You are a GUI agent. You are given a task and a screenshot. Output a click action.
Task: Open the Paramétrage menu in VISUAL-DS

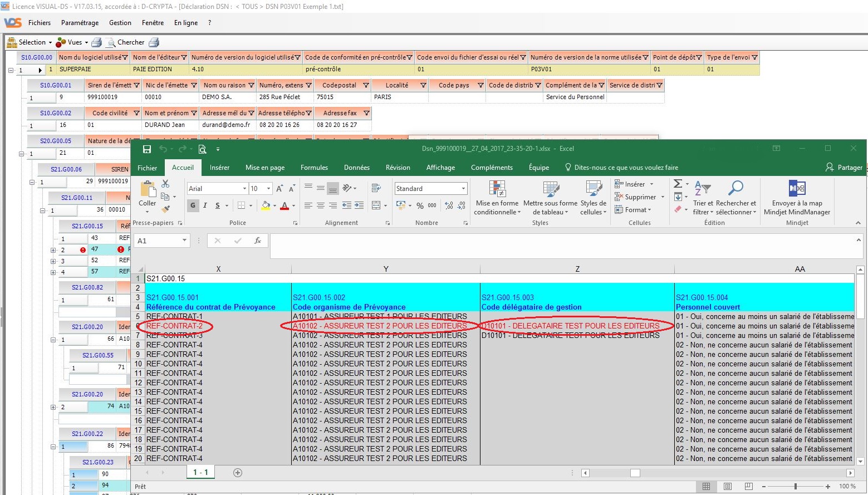(80, 23)
